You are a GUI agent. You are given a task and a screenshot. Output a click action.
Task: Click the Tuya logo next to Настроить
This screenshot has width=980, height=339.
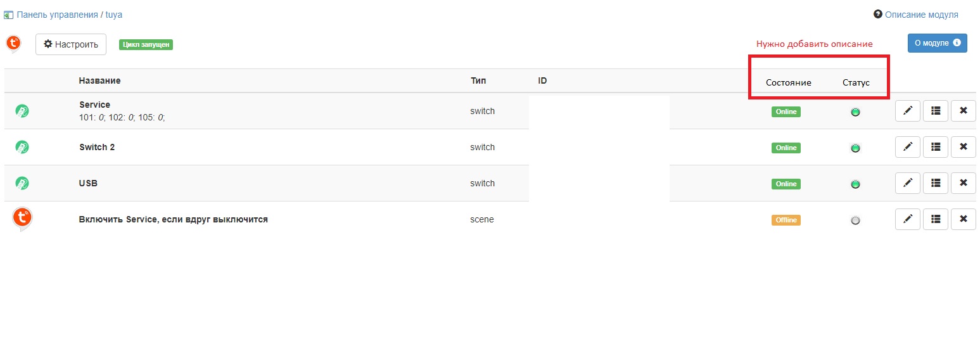coord(13,44)
